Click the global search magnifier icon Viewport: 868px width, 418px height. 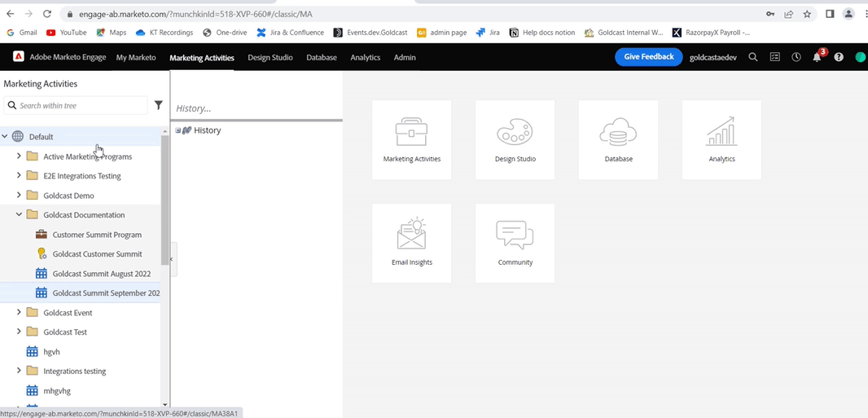753,57
